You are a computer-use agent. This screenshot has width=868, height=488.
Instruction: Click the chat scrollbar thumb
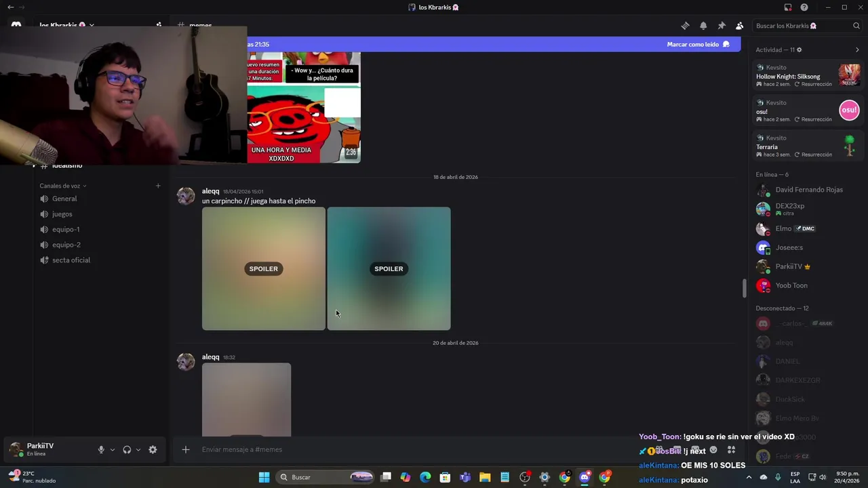[x=744, y=288]
